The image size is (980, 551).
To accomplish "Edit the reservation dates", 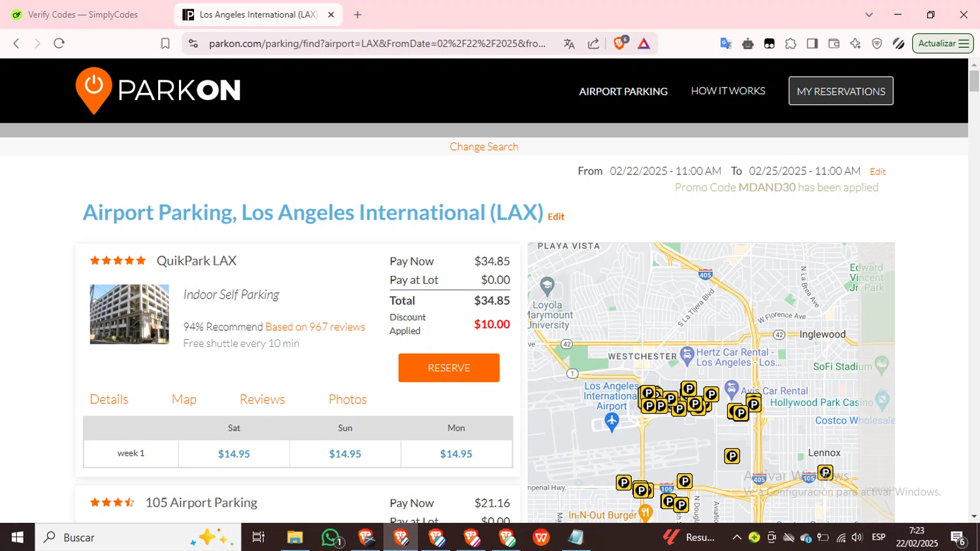I will pyautogui.click(x=877, y=171).
